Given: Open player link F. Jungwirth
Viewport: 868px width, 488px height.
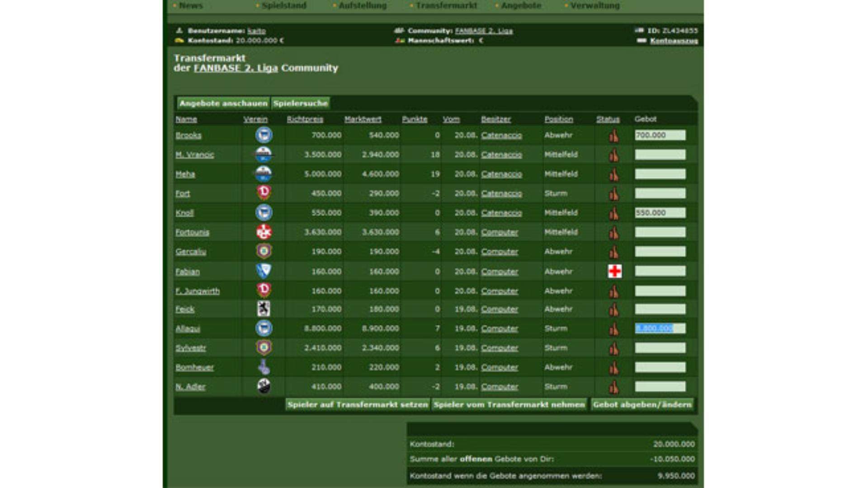Looking at the screenshot, I should pyautogui.click(x=198, y=291).
